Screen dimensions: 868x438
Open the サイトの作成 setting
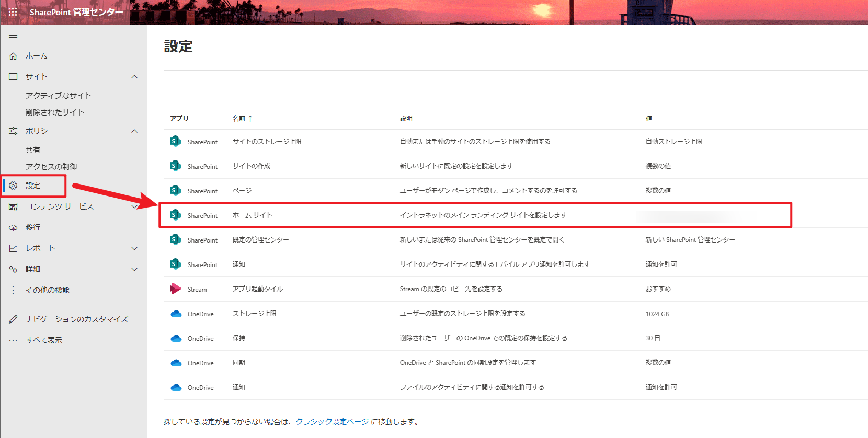(252, 166)
